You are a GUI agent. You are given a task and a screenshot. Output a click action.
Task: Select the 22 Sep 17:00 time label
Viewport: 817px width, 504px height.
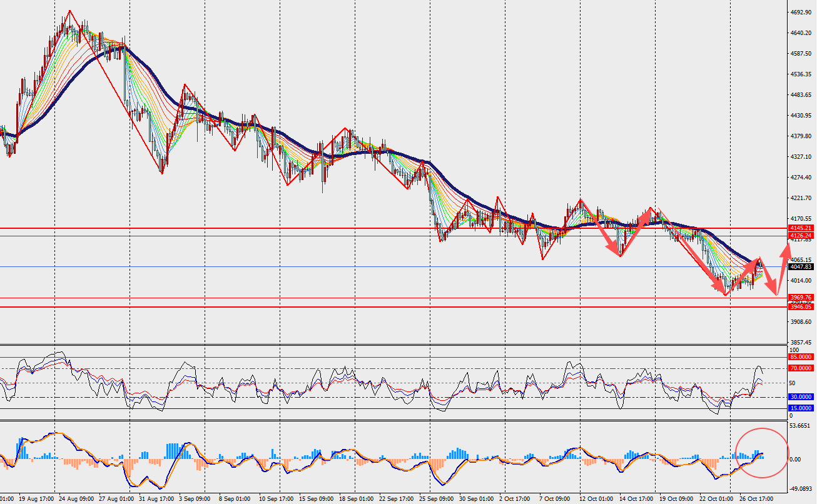tap(397, 499)
